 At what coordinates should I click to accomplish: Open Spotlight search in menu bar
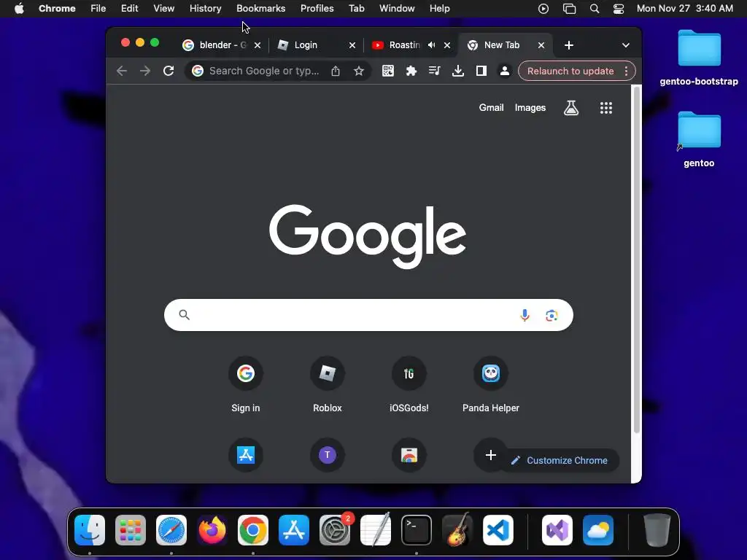coord(595,9)
